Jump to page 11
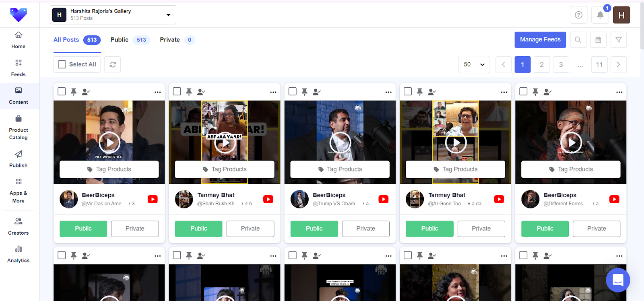The height and width of the screenshot is (301, 644). (x=599, y=64)
